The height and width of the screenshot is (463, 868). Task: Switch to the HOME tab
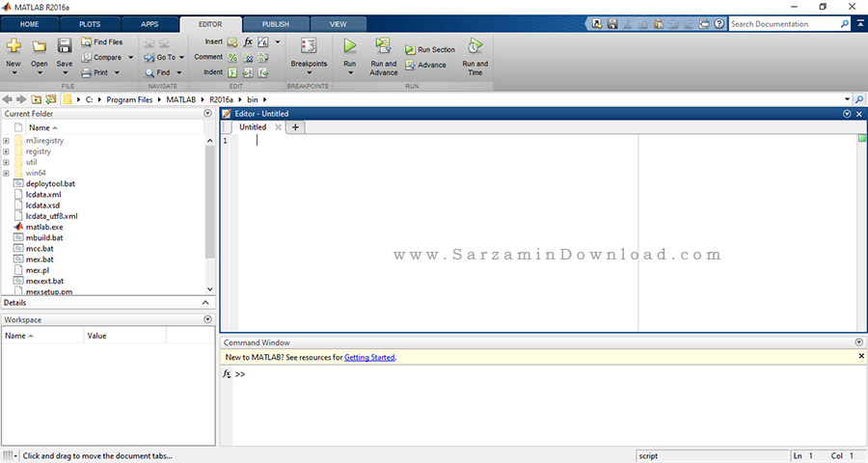pyautogui.click(x=29, y=24)
